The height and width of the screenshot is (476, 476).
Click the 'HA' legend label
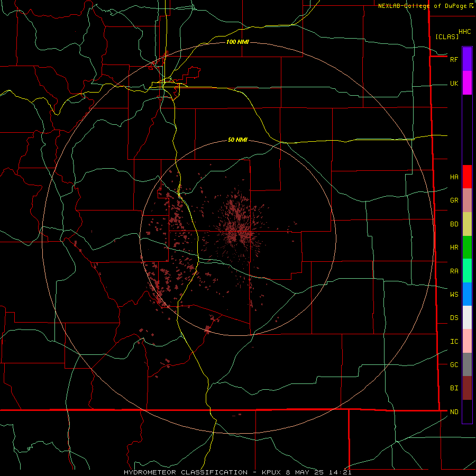click(x=454, y=177)
